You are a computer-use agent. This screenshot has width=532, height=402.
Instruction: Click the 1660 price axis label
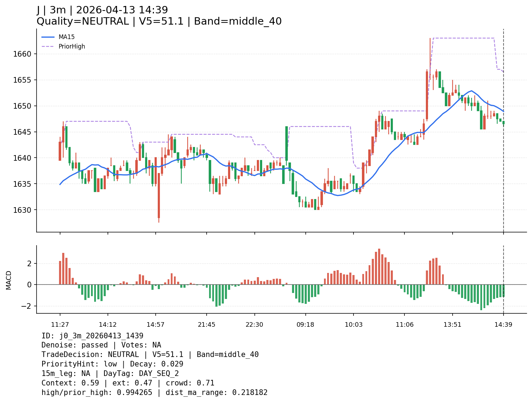pos(22,54)
